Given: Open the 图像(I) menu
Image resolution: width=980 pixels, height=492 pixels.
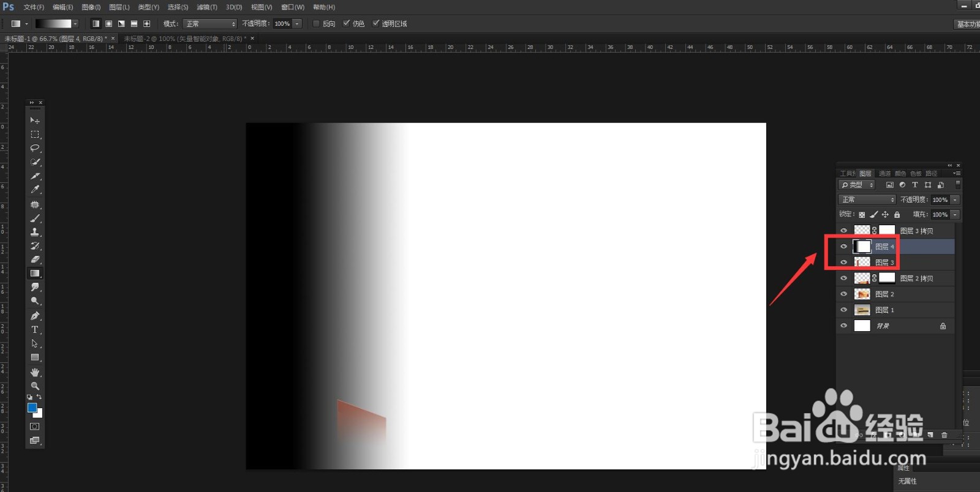Looking at the screenshot, I should [x=91, y=7].
